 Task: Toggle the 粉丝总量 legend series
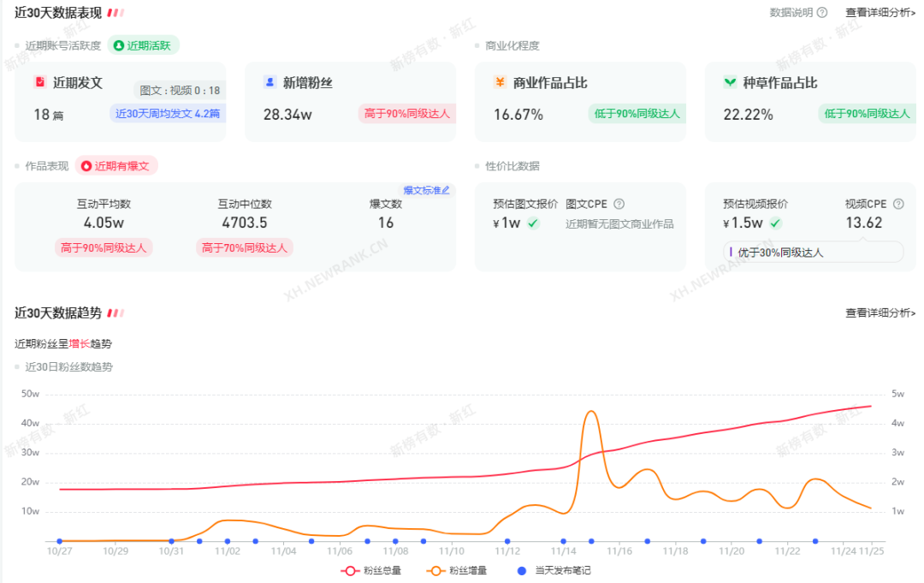point(371,570)
